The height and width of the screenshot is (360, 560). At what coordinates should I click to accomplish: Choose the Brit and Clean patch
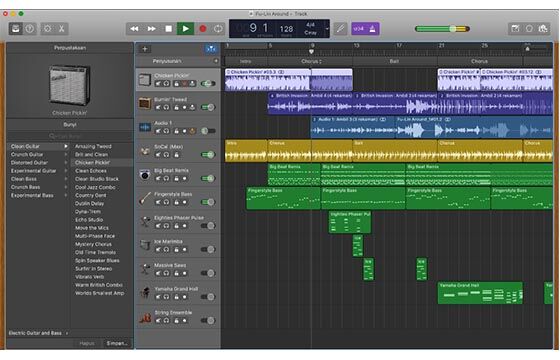[91, 155]
